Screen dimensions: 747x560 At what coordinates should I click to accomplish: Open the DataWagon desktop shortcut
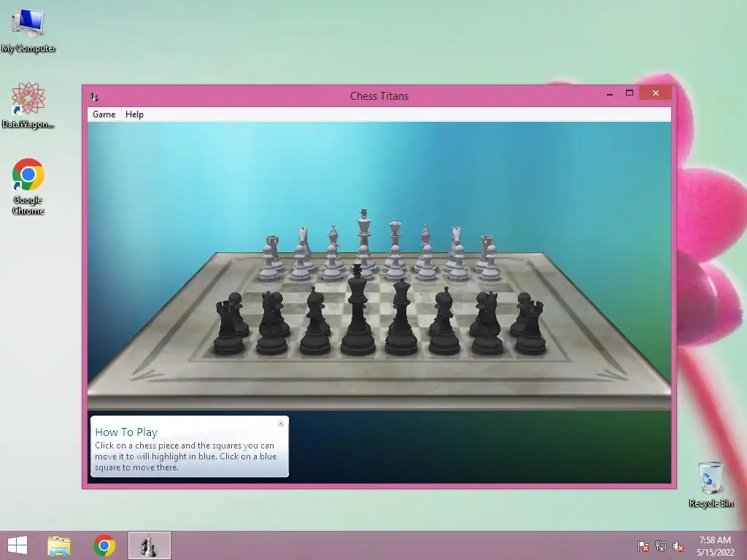click(x=28, y=106)
